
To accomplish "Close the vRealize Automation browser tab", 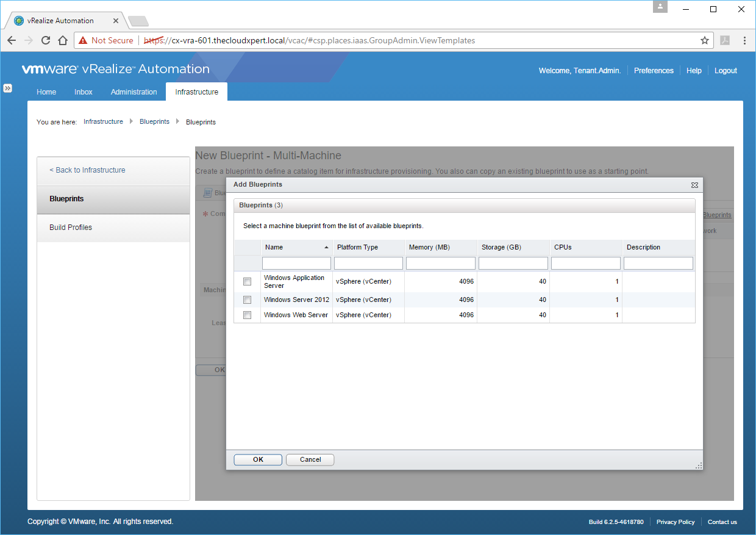I will tap(116, 21).
